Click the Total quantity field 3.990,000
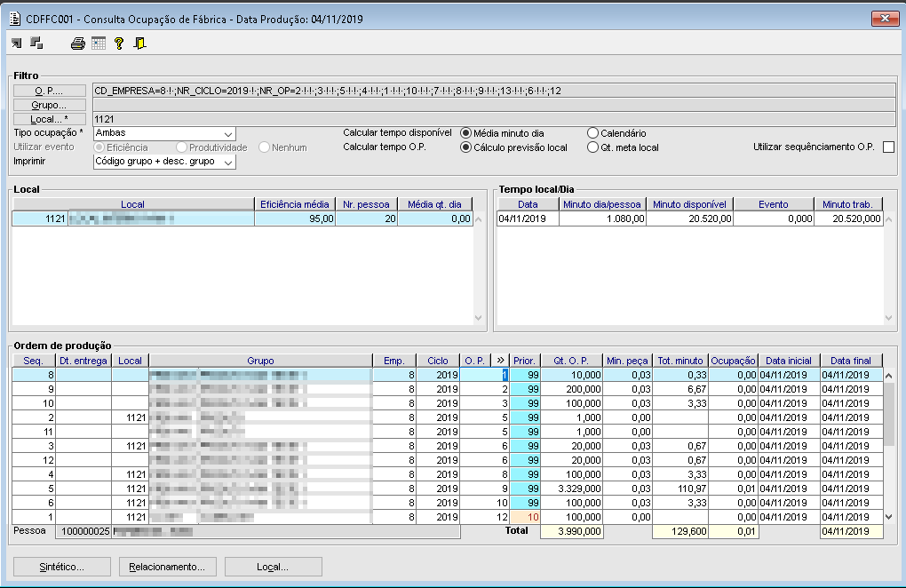 [x=572, y=531]
